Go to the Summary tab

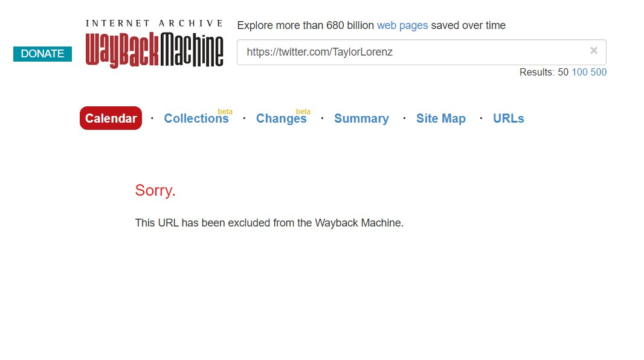point(361,118)
